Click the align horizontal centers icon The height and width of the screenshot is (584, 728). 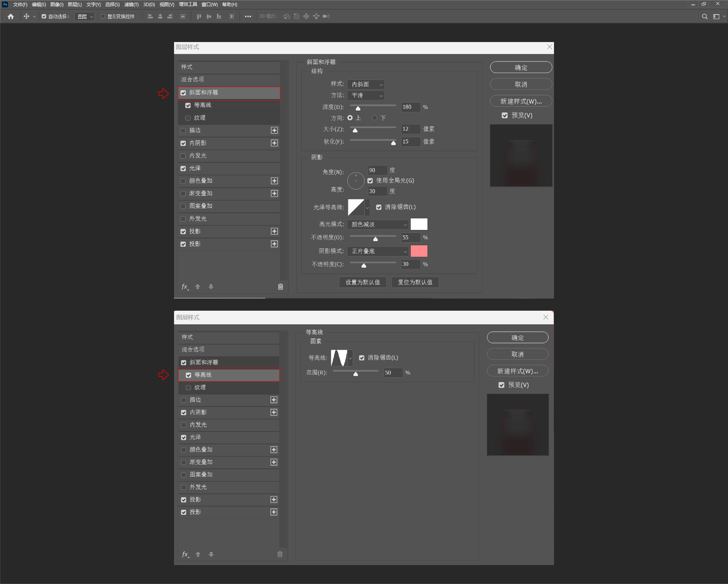(160, 16)
